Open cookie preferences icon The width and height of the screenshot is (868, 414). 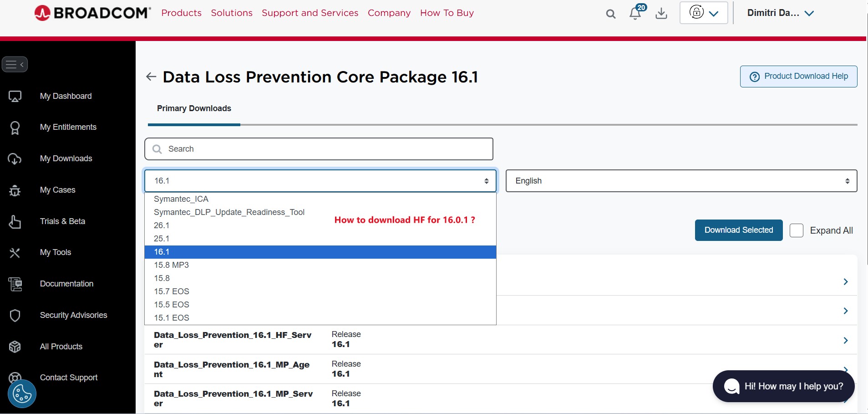[x=22, y=394]
